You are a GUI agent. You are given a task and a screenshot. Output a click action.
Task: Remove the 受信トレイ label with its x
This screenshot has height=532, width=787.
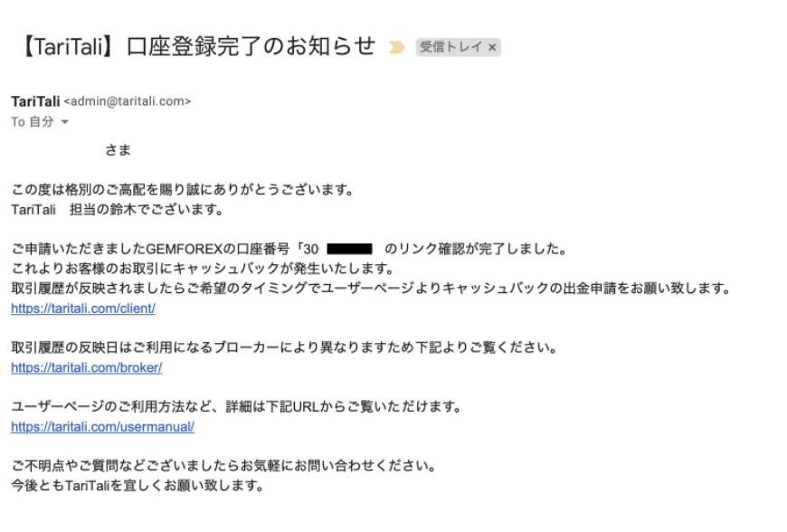(492, 47)
